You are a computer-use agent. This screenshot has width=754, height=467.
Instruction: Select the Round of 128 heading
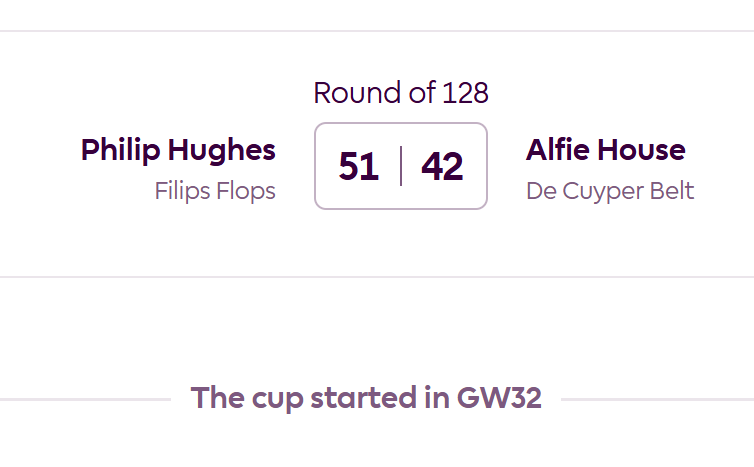[x=400, y=93]
